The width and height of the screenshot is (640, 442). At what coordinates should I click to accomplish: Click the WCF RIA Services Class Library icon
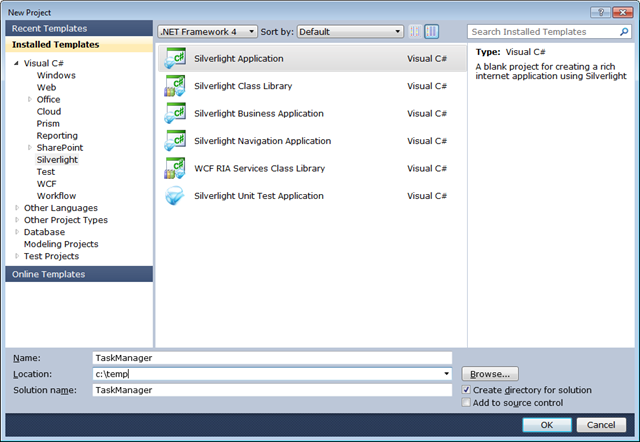click(x=174, y=168)
